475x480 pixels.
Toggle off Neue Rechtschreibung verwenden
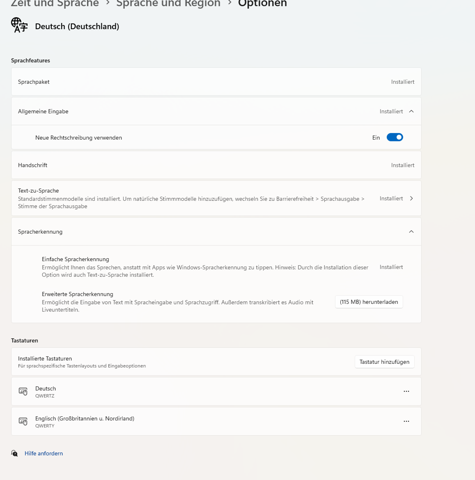(395, 137)
